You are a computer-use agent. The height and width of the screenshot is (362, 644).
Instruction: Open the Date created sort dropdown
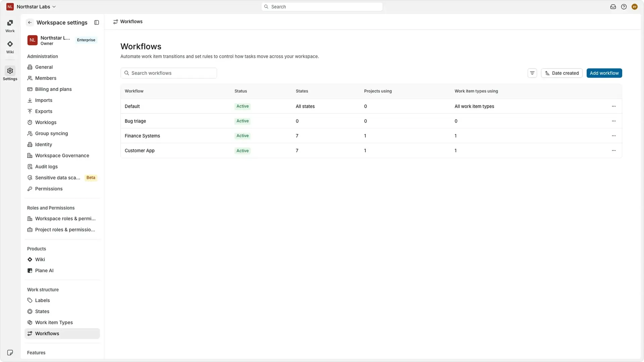(562, 73)
